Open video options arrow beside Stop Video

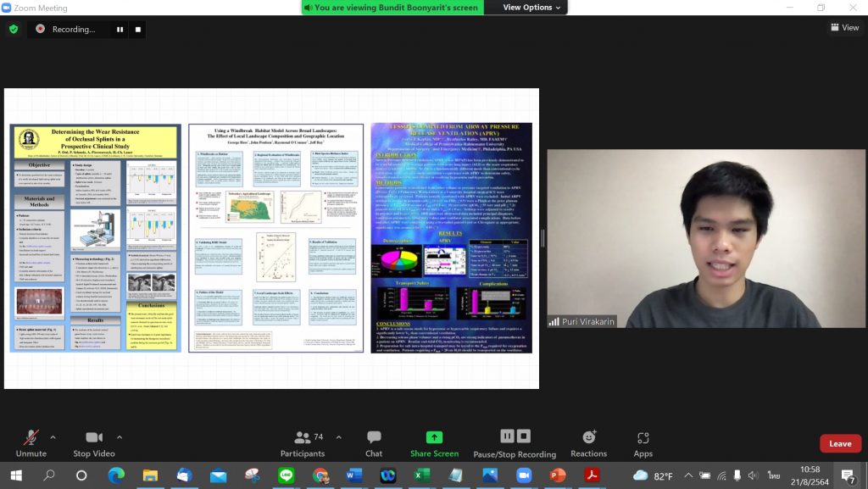pos(119,437)
